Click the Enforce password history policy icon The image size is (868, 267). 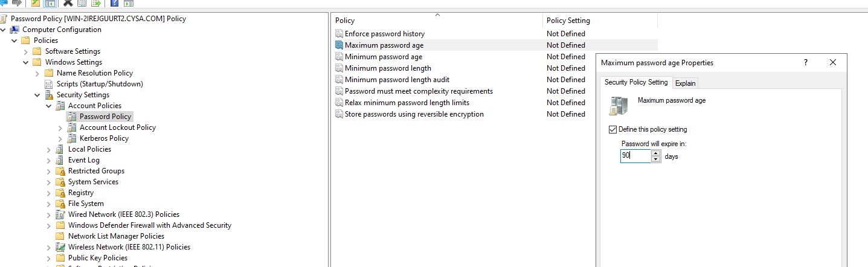(x=339, y=34)
